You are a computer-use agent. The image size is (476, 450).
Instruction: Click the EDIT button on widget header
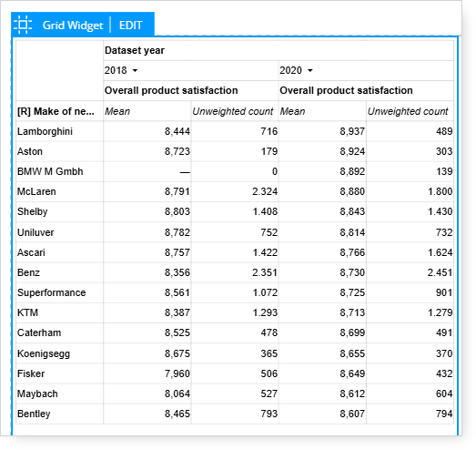130,26
